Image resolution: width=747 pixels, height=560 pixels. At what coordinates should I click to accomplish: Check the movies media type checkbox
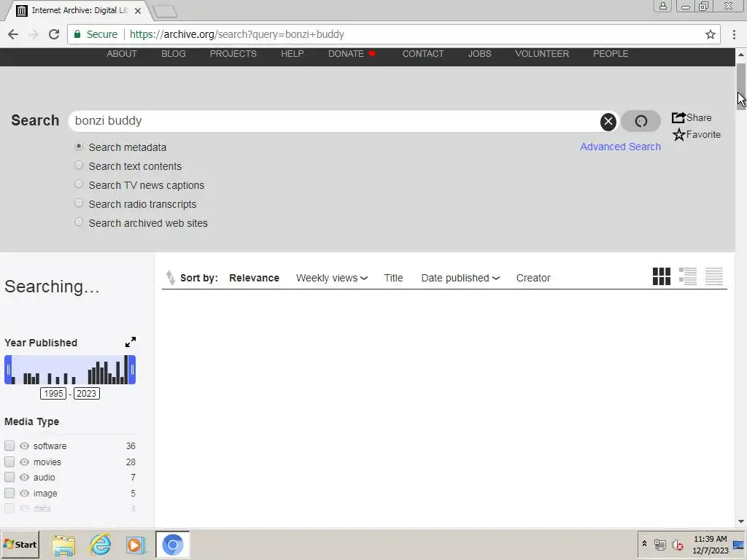pos(9,462)
